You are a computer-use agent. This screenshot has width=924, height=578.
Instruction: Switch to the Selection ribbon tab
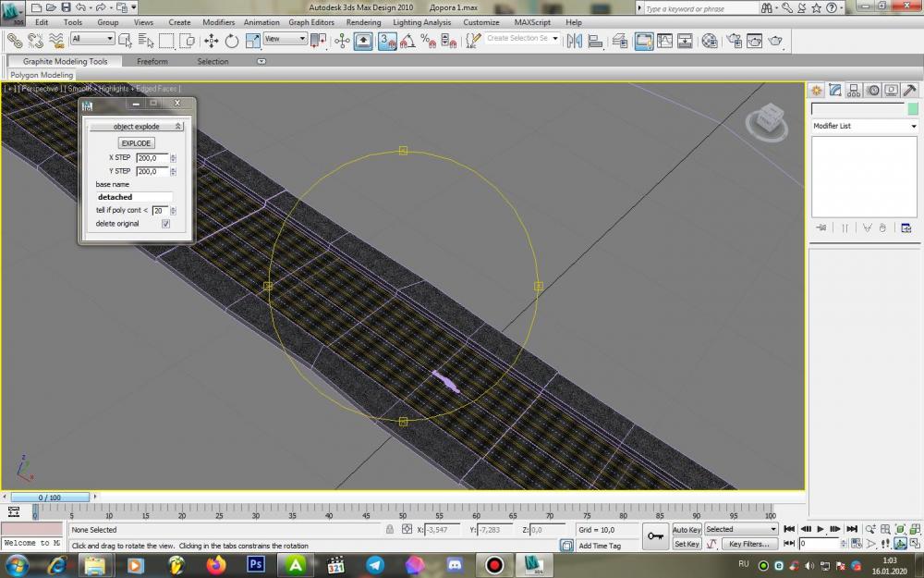pos(213,61)
